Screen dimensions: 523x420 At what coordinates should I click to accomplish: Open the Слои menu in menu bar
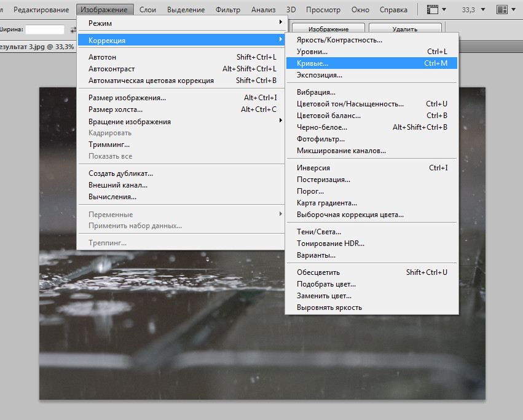147,10
